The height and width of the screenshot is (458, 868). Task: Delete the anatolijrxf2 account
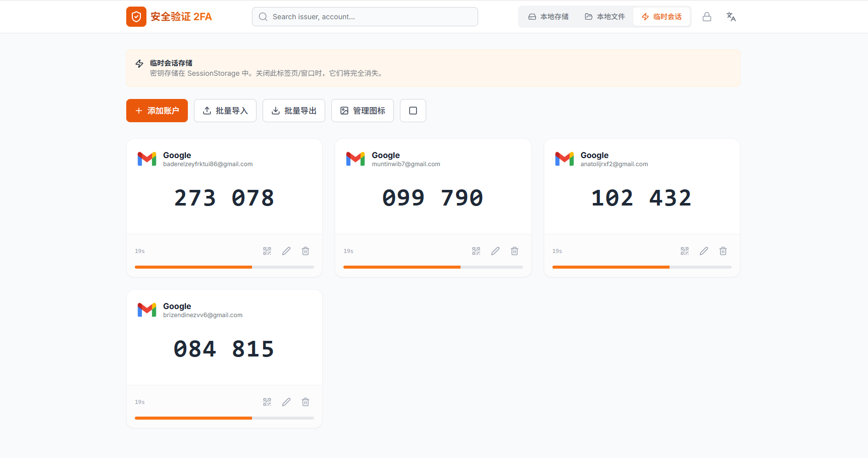723,250
